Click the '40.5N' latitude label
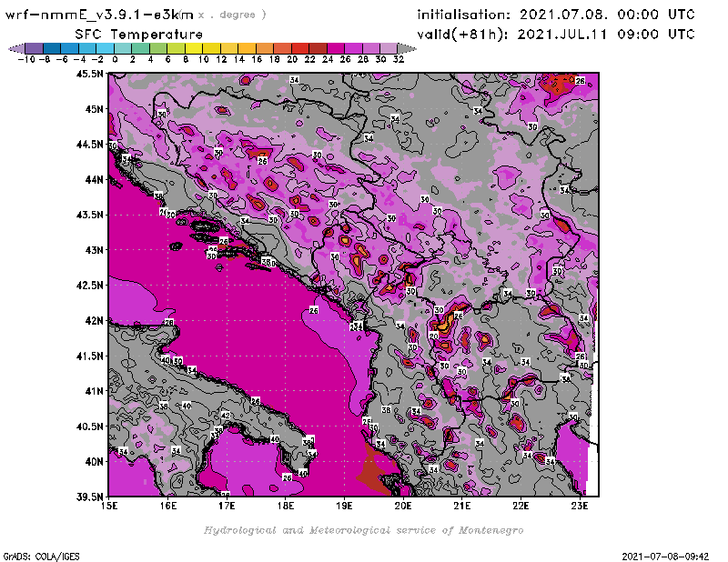 90,427
